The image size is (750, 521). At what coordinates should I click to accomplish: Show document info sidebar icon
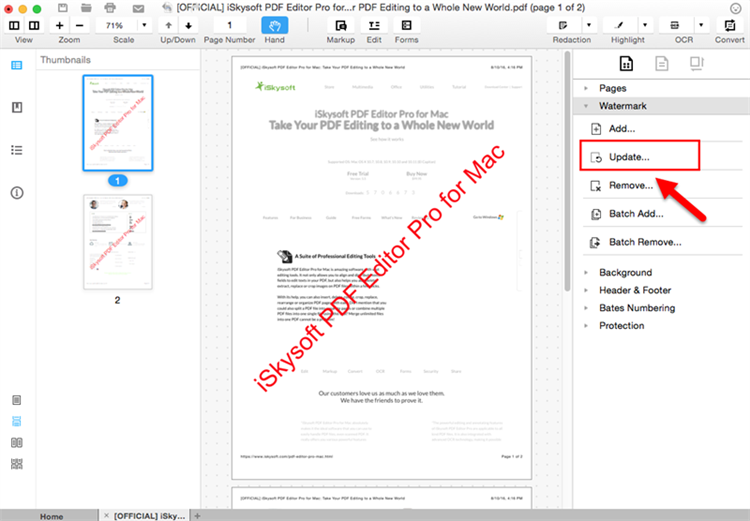[17, 193]
